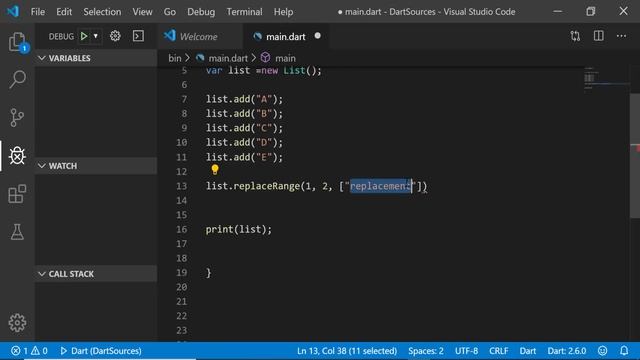Click the lightbulb quick fix icon
Image resolution: width=640 pixels, height=360 pixels.
(x=215, y=170)
